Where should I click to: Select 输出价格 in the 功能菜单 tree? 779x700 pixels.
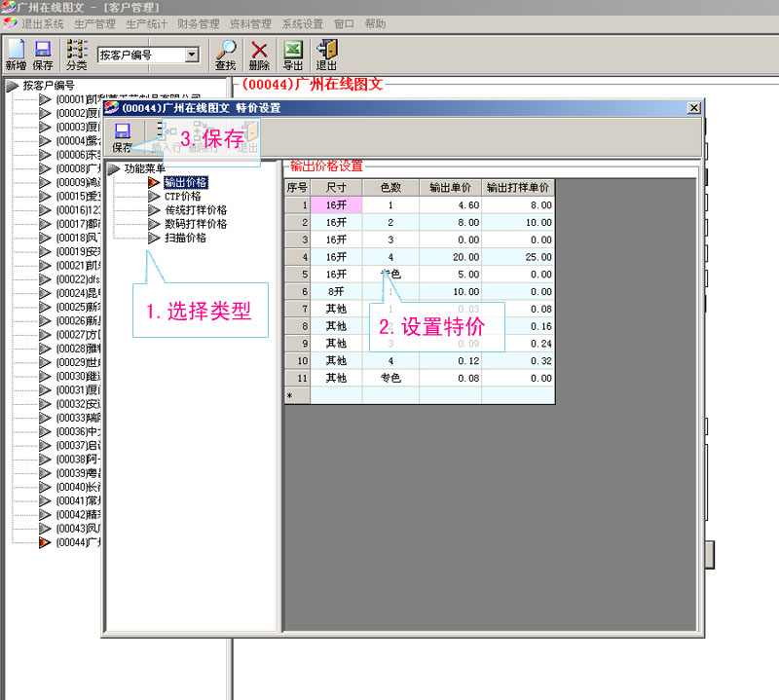pos(185,182)
